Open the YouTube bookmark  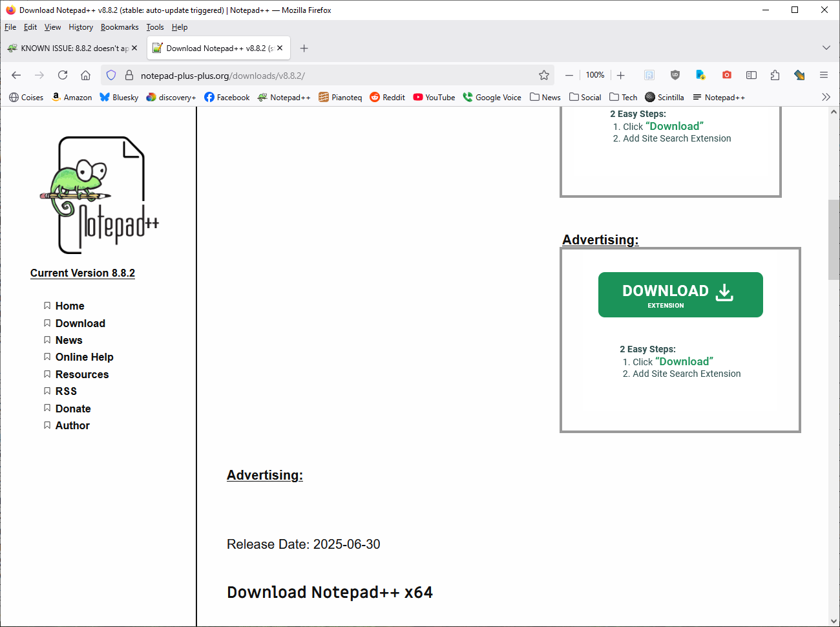(434, 97)
